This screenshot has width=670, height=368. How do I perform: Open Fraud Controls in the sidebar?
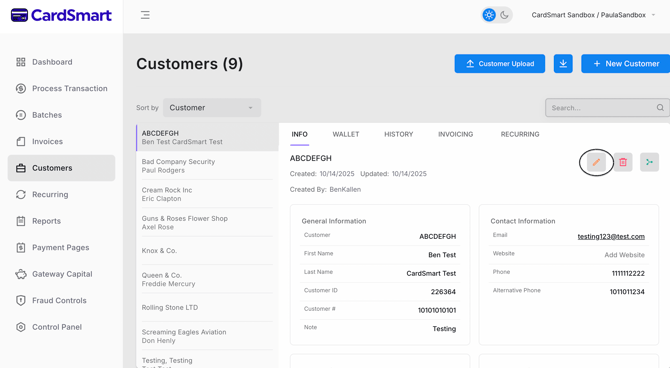tap(61, 300)
